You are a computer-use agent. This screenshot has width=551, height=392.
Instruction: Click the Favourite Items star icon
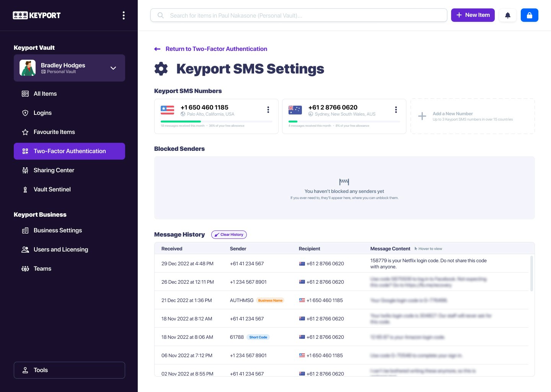(25, 132)
